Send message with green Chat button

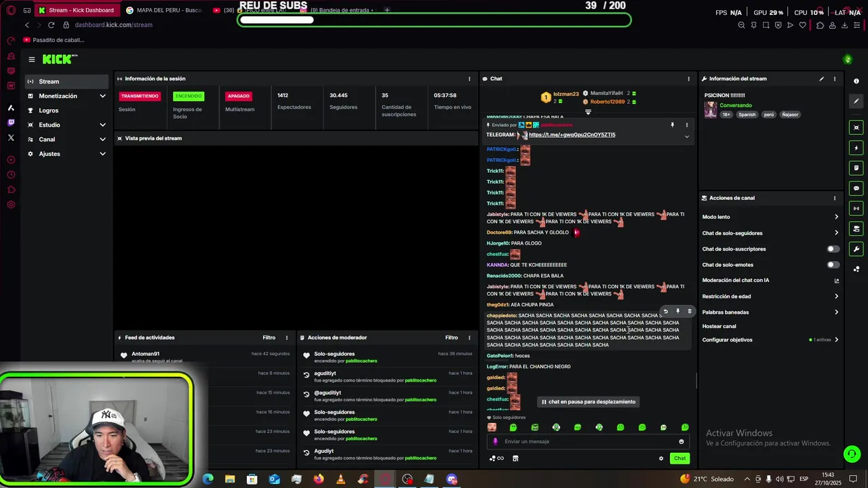point(679,459)
